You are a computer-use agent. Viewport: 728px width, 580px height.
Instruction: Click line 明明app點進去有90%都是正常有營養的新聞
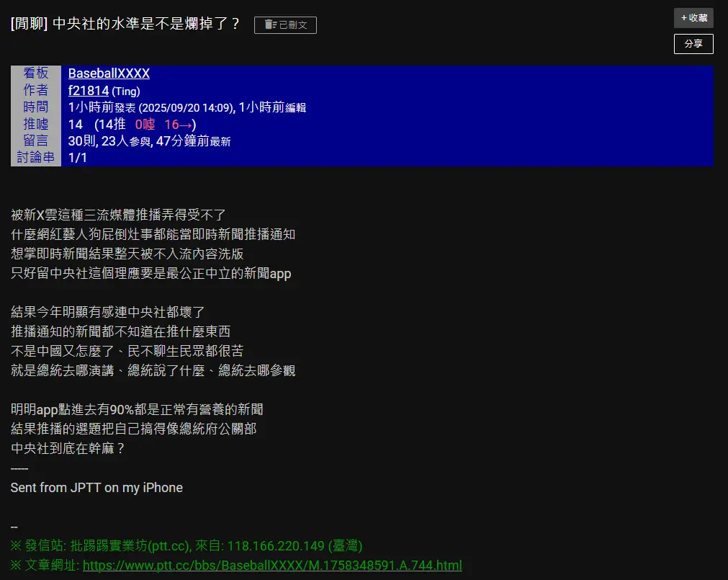[x=137, y=409]
